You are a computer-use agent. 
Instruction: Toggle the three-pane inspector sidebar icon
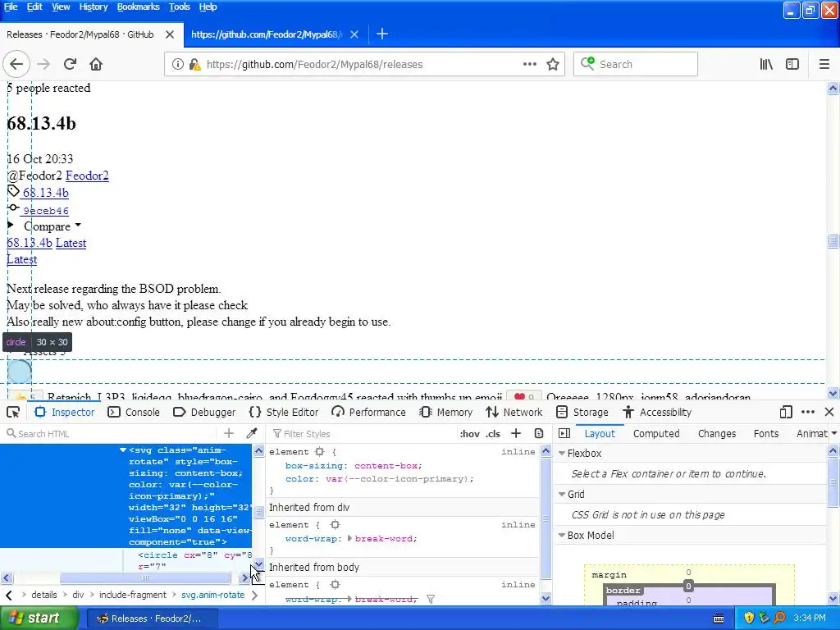[564, 433]
